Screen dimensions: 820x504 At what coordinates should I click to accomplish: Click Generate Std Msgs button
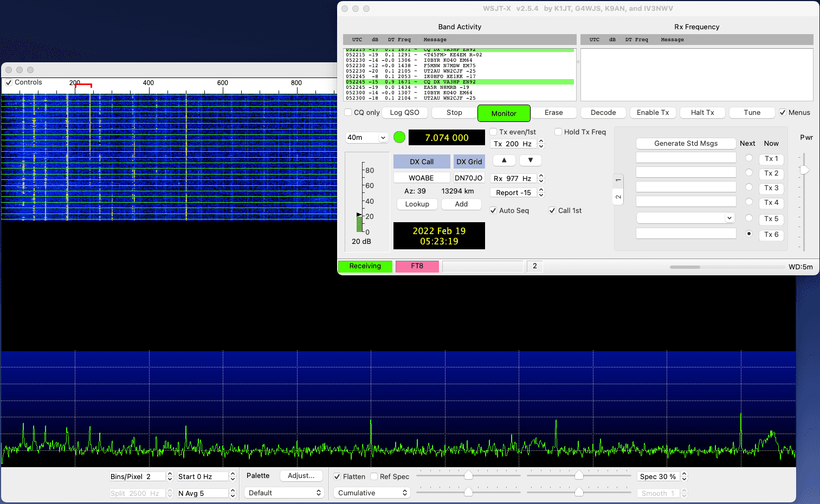pyautogui.click(x=686, y=144)
